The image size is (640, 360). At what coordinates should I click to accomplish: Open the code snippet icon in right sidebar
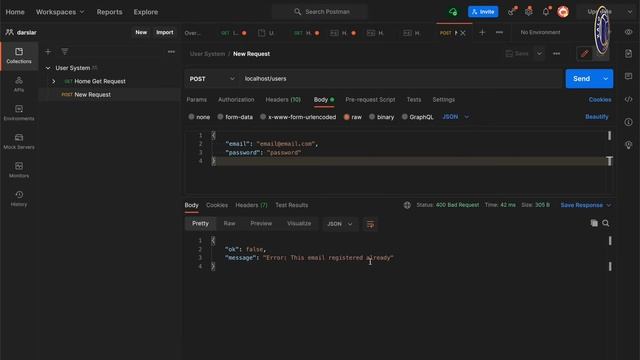[x=628, y=99]
